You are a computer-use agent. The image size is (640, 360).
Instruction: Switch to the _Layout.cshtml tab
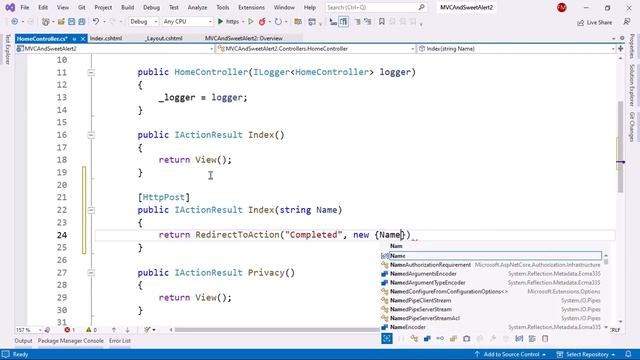164,38
